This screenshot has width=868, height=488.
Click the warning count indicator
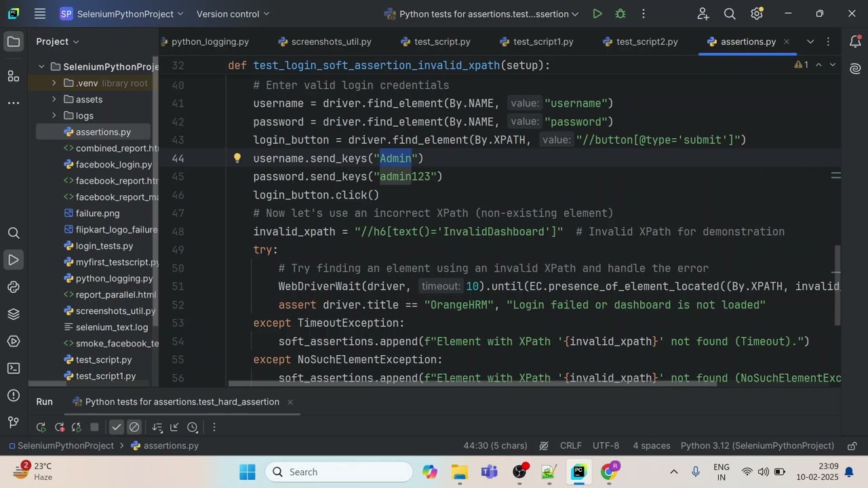[801, 65]
